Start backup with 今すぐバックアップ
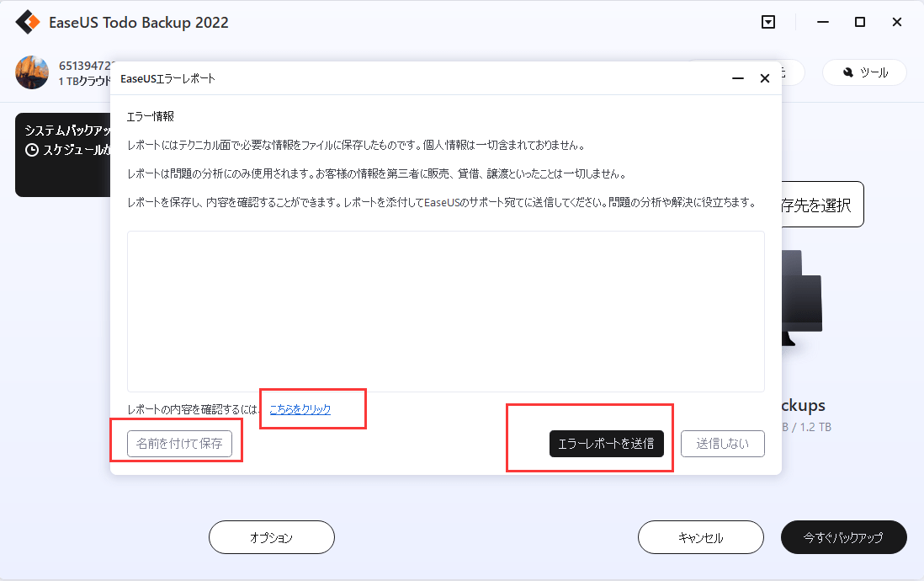The width and height of the screenshot is (924, 581). click(843, 537)
